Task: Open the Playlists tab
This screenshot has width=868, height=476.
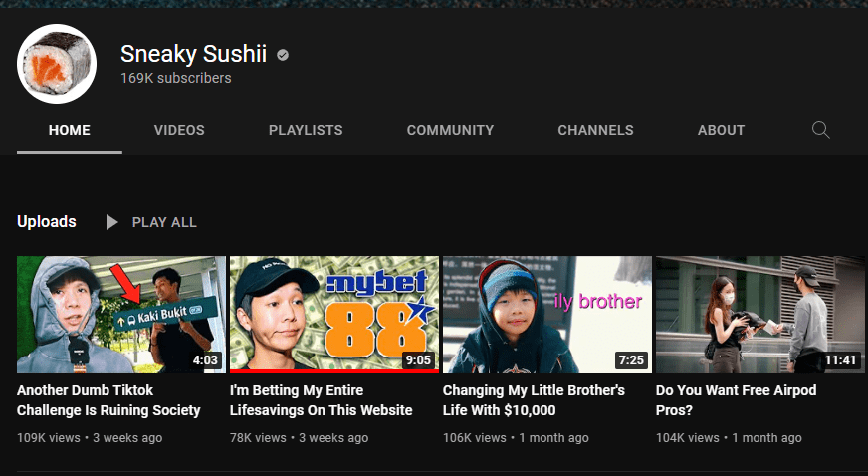Action: click(x=306, y=130)
